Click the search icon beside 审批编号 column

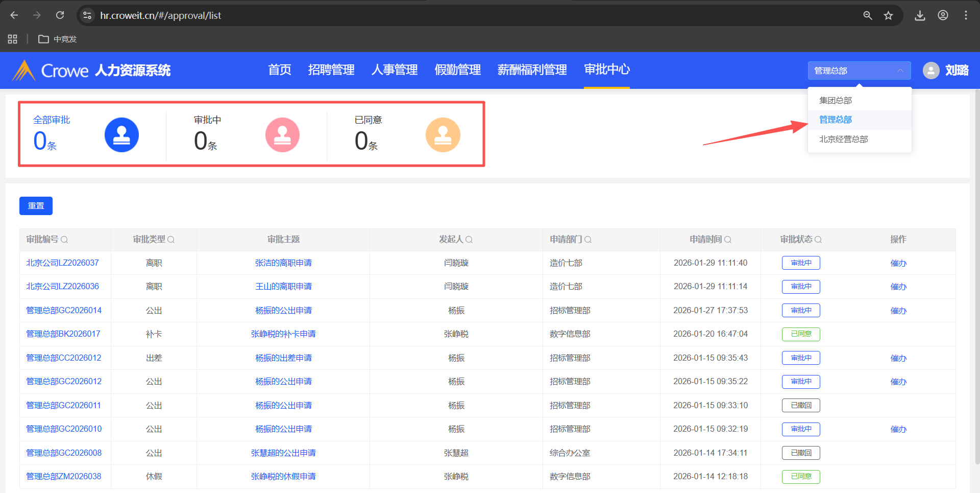point(64,240)
